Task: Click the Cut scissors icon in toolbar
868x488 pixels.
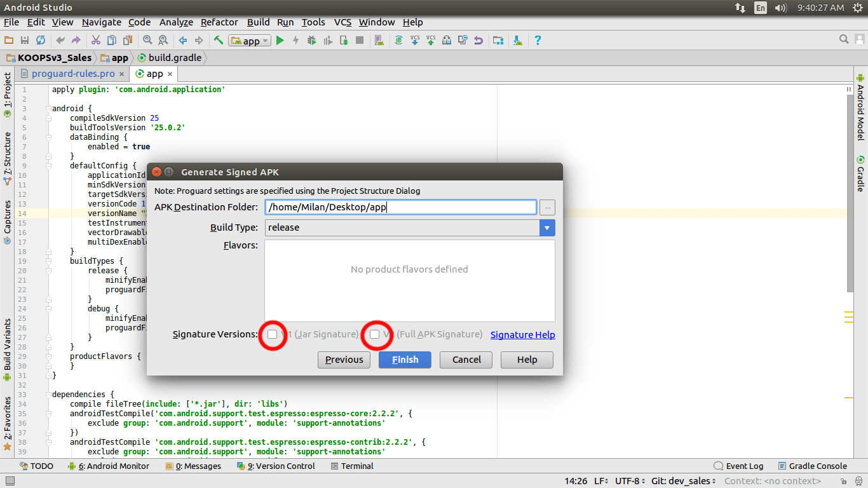Action: [95, 39]
